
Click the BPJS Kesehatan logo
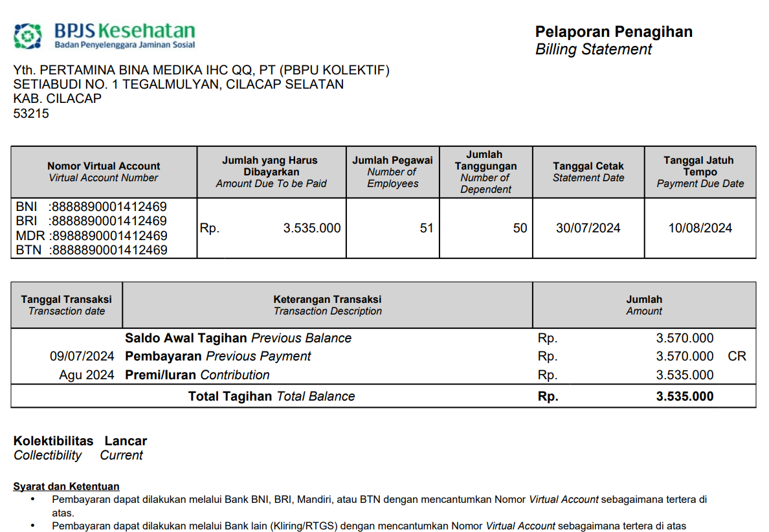click(104, 36)
